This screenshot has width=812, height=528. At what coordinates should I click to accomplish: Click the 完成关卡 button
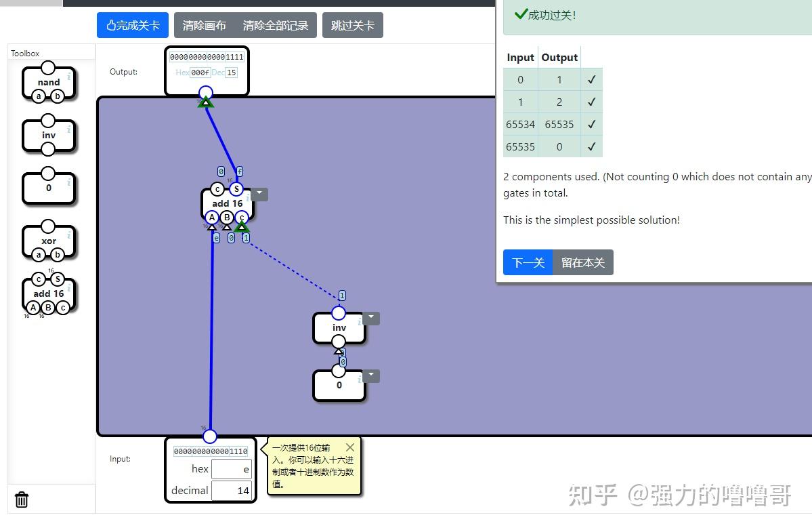[x=133, y=24]
